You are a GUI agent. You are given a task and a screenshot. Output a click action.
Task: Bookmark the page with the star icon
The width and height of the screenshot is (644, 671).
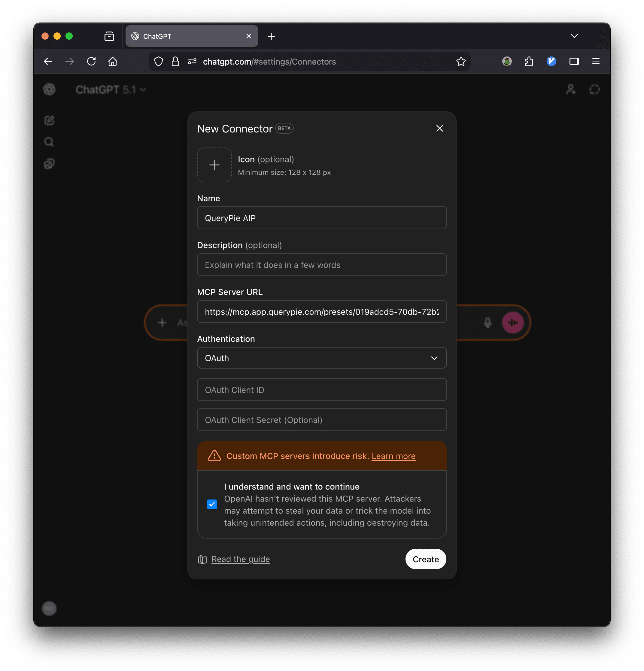point(461,62)
